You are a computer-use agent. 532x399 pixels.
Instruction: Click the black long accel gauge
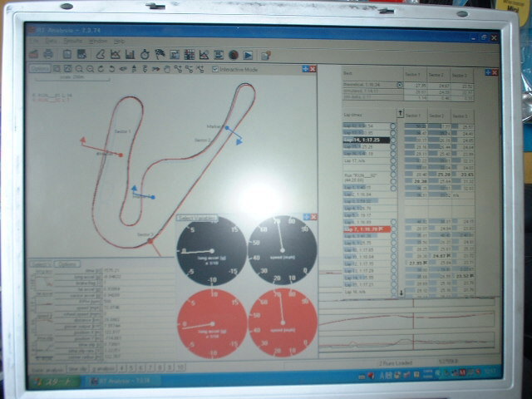coord(212,250)
